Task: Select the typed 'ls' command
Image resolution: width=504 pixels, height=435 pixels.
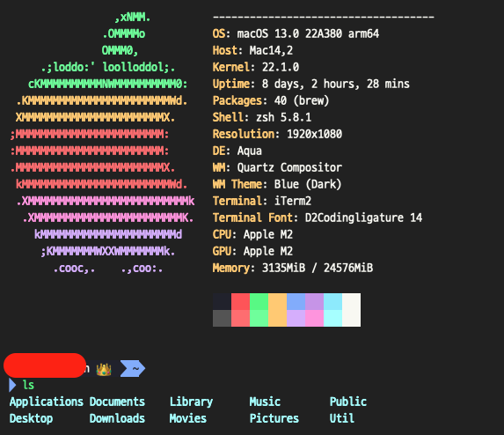Action: click(28, 385)
